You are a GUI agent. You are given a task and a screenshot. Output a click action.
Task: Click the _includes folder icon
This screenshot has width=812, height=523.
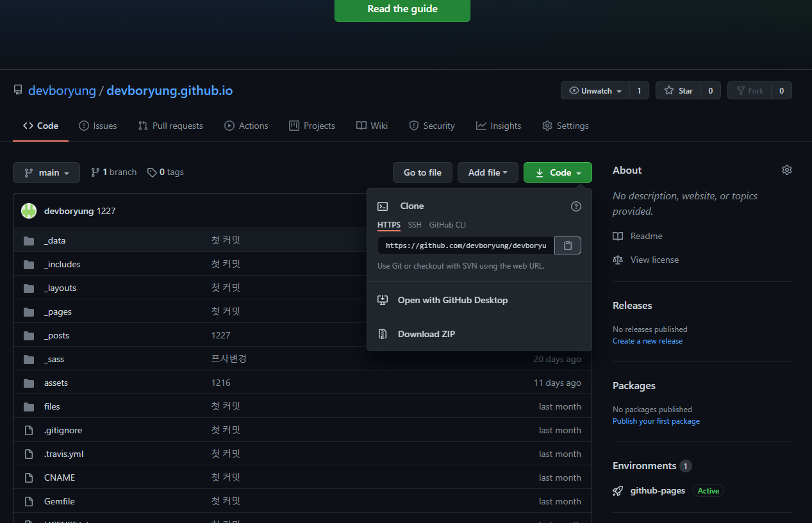tap(29, 265)
